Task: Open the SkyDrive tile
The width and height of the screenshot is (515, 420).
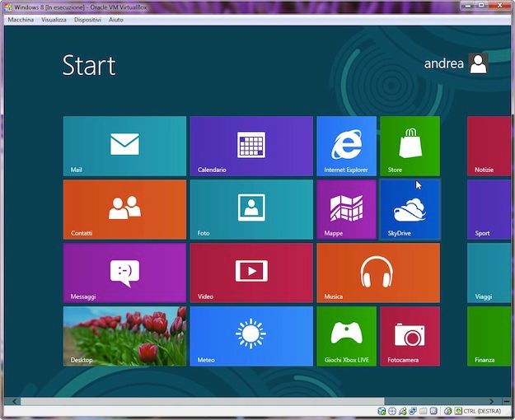Action: click(410, 209)
